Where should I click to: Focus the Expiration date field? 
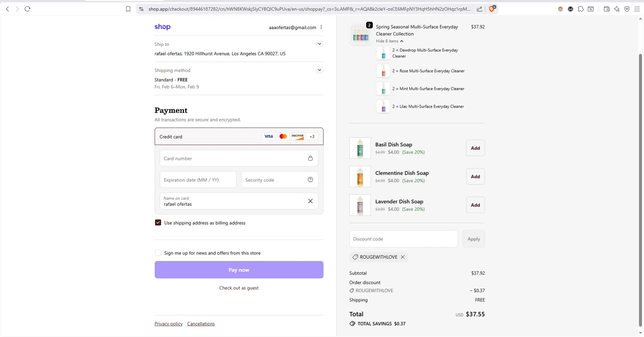click(x=198, y=180)
